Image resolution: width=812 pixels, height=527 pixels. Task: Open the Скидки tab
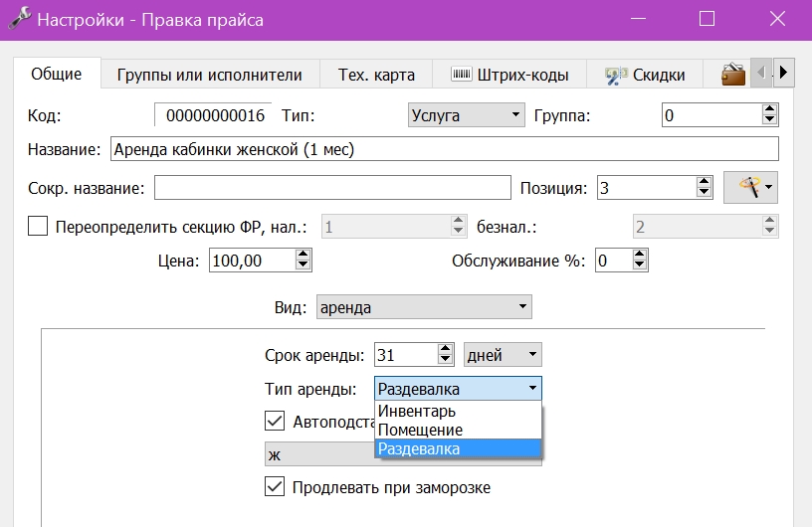(645, 75)
